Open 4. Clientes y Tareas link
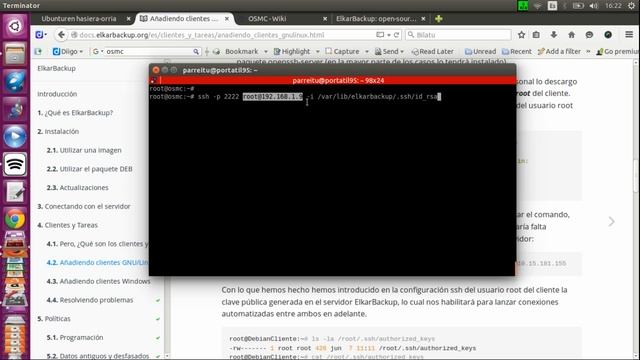Viewport: 640px width, 360px height. tap(67, 225)
